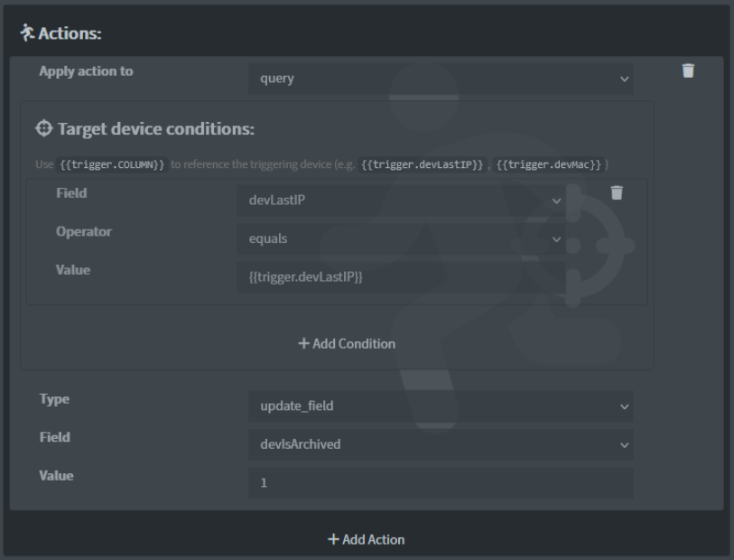Open the condition Field dropdown showing devLastIP
The width and height of the screenshot is (734, 560).
pyautogui.click(x=401, y=201)
